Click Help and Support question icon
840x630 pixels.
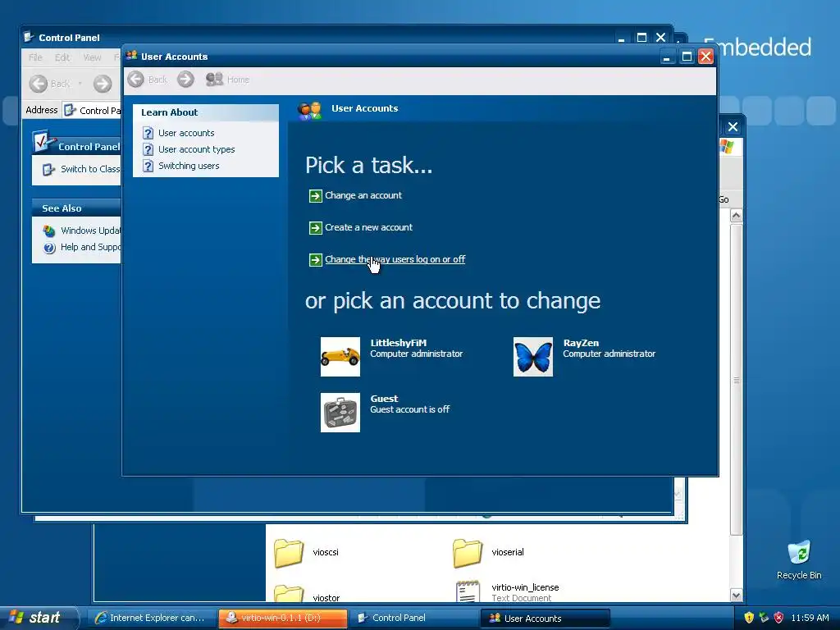pos(49,248)
